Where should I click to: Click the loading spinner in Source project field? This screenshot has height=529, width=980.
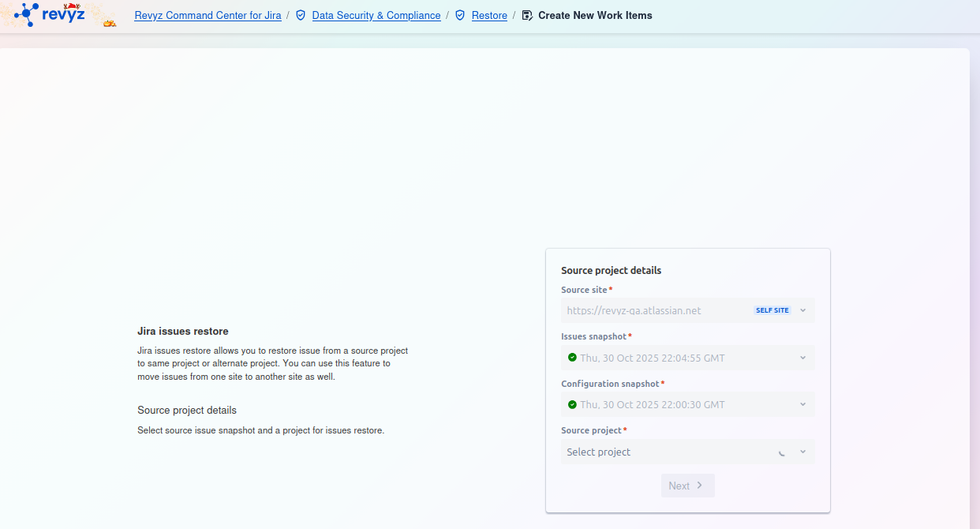(x=781, y=452)
